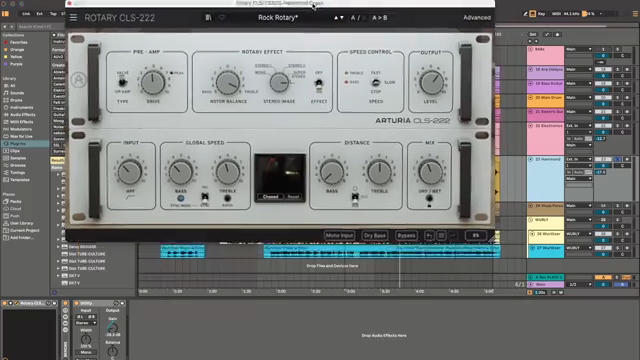Click the redo arrow in plugin footer
This screenshot has width=640, height=360.
tap(453, 236)
